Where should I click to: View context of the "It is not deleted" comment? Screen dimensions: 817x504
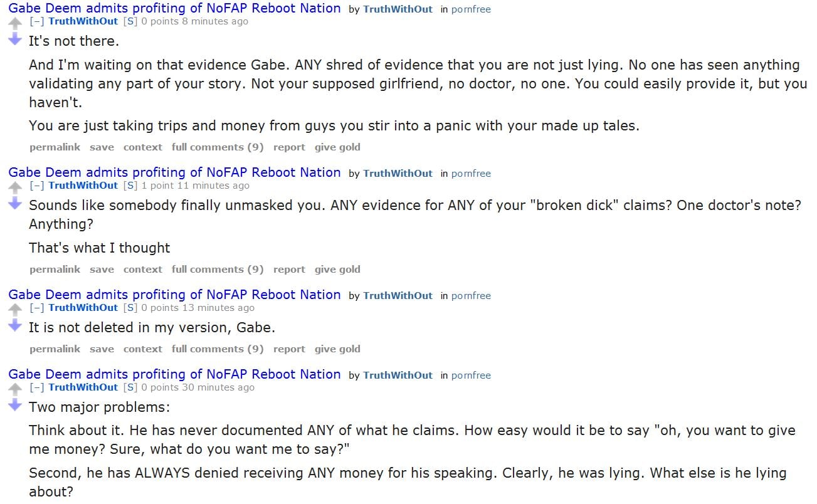tap(142, 349)
